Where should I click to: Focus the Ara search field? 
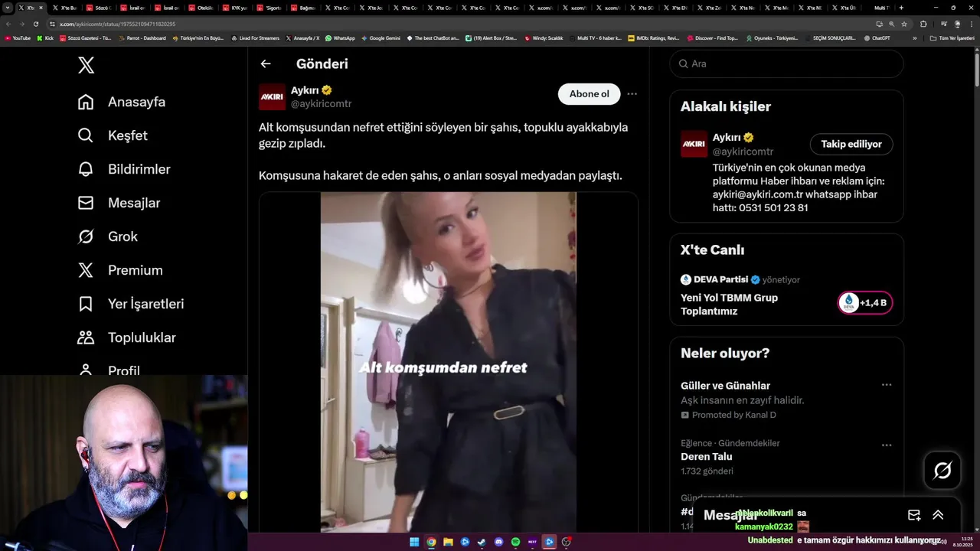(786, 64)
